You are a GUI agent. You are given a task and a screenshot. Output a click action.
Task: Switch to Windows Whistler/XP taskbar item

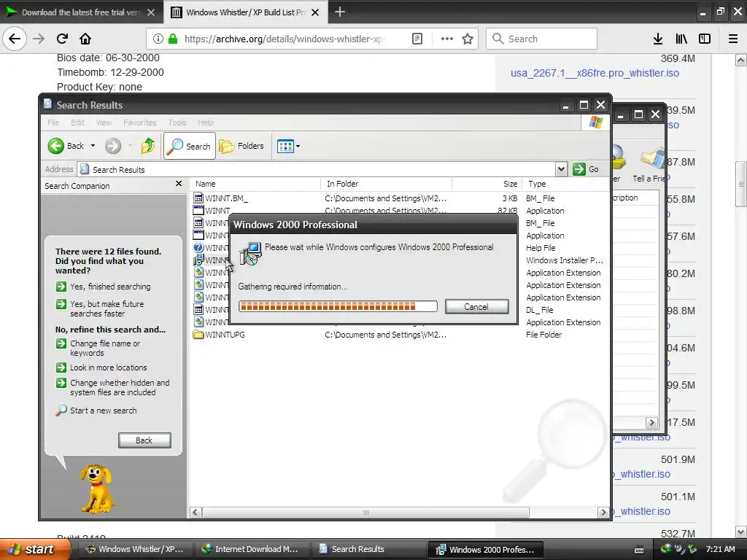(134, 549)
